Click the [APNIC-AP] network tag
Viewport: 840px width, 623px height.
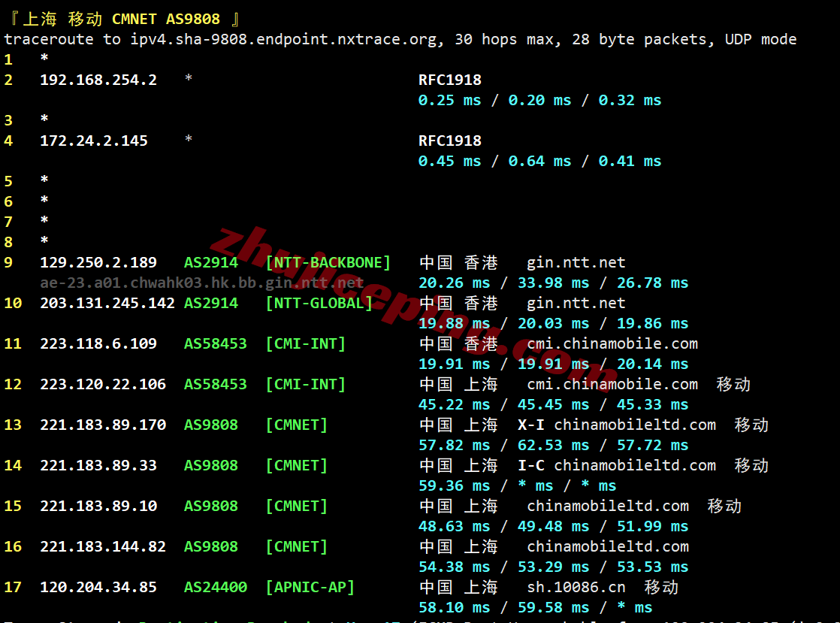(310, 587)
